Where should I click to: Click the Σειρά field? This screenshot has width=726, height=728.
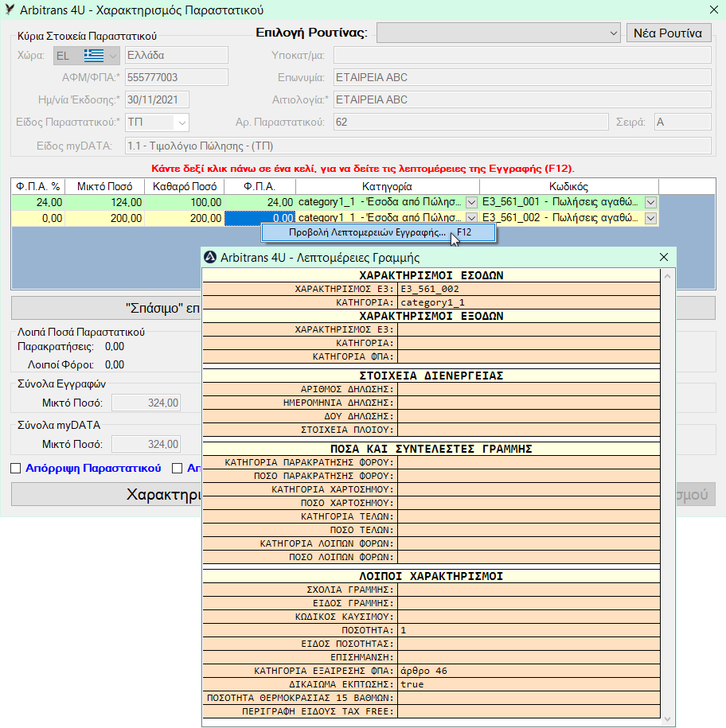[x=683, y=122]
